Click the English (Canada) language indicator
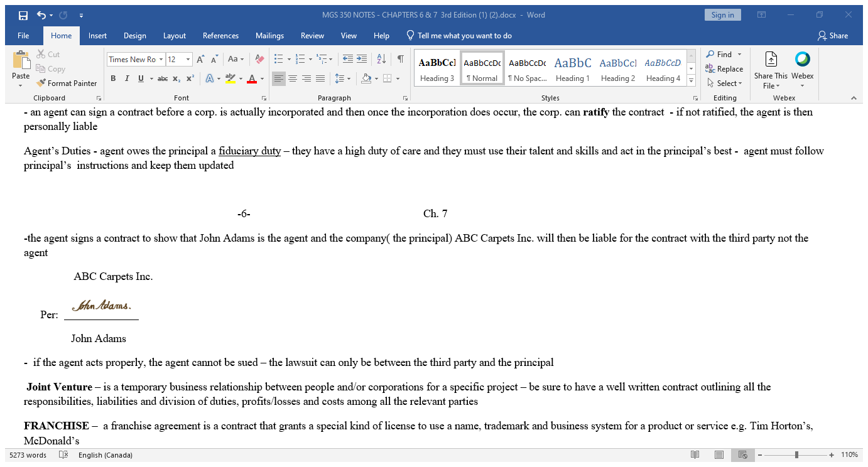The image size is (868, 467). [x=106, y=455]
